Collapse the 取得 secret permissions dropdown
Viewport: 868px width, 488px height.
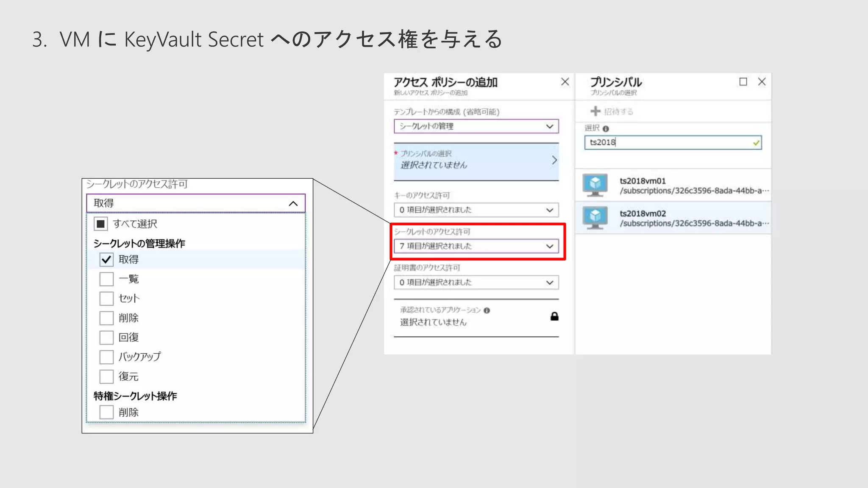(x=293, y=203)
